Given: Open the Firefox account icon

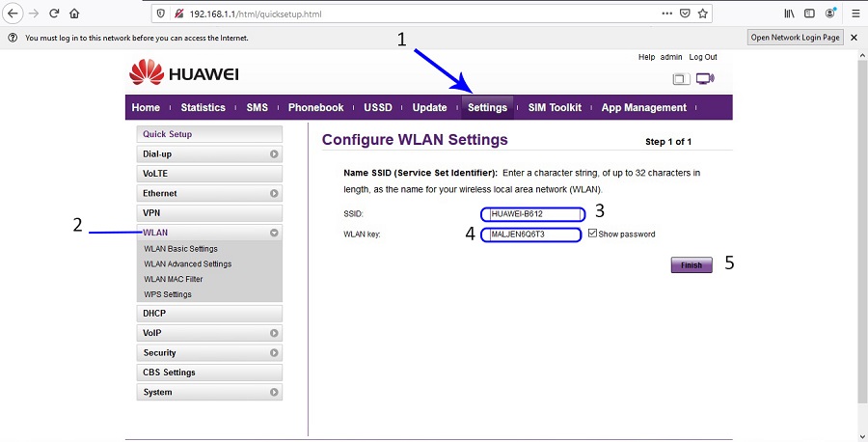Looking at the screenshot, I should click(x=829, y=14).
